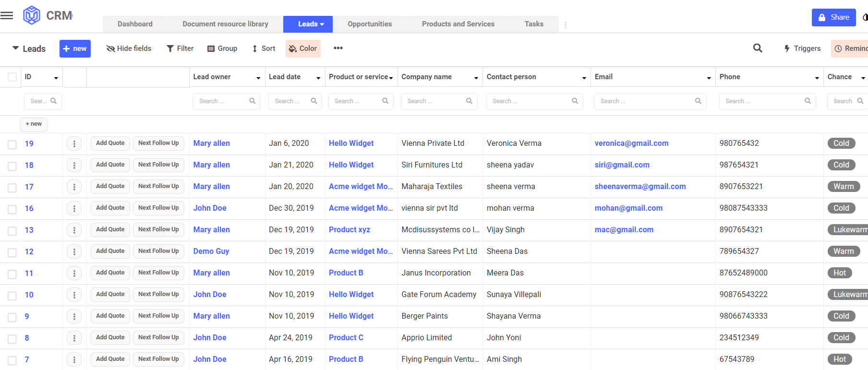Open the active Leads tab
The height and width of the screenshot is (370, 868).
[x=308, y=24]
